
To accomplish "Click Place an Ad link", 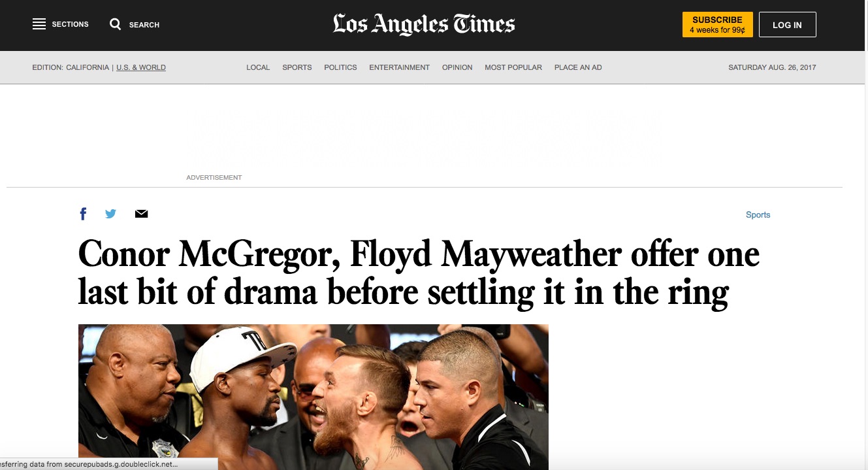I will [x=578, y=67].
